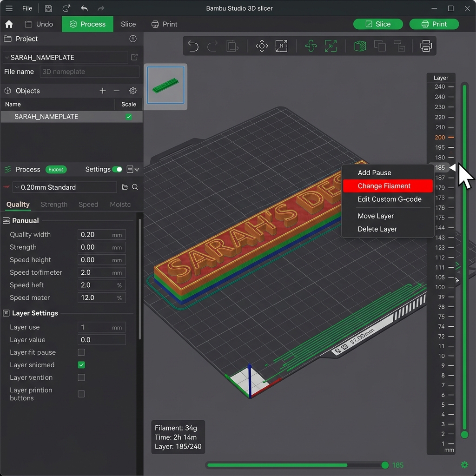The image size is (476, 476).
Task: Uncheck Layer snicmed checkbox
Action: 81,364
